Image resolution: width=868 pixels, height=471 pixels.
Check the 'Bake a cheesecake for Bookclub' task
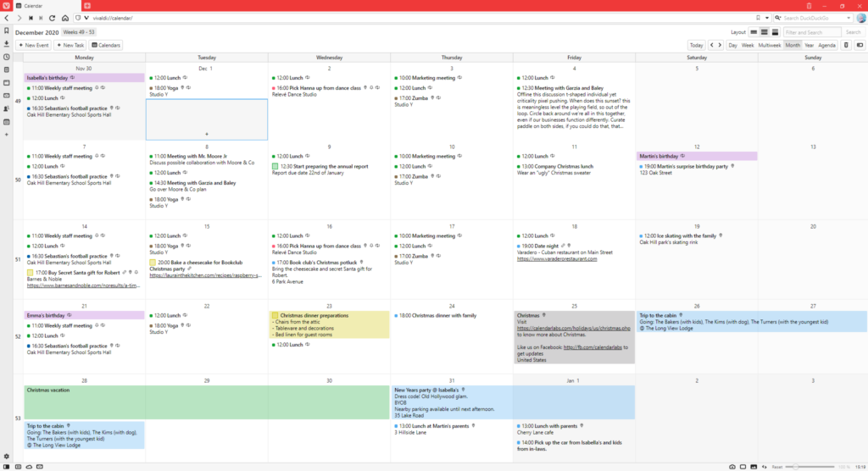[x=153, y=263]
